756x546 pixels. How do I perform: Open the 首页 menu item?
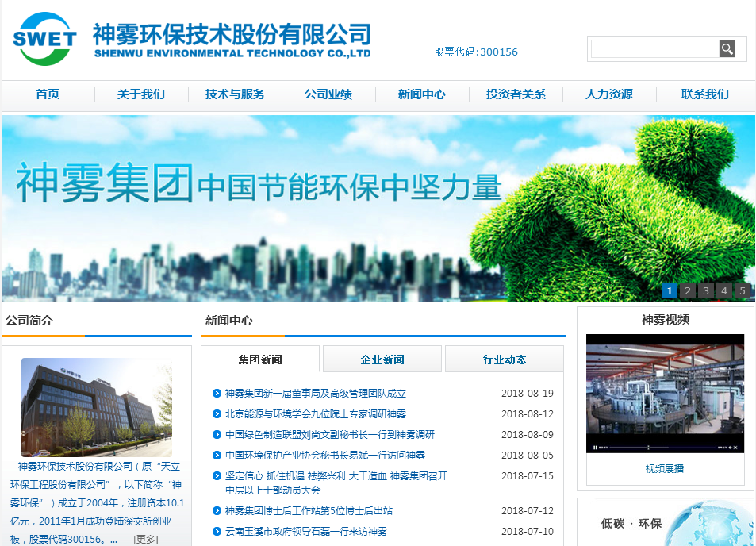point(48,94)
